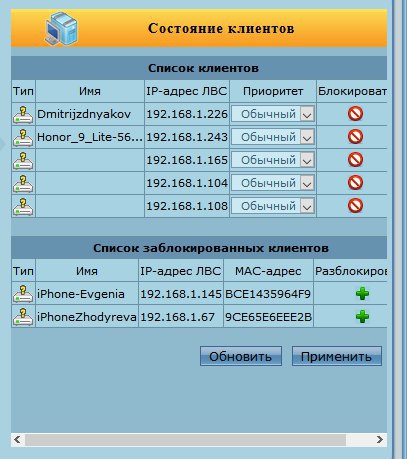407x459 pixels.
Task: Click device type icon for iPhone-Evgenia
Action: coord(23,294)
